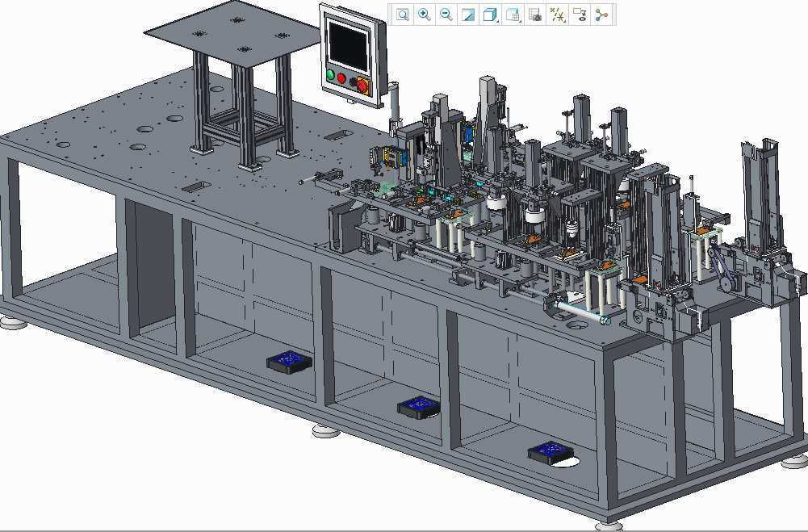Select the leftmost blue fan unit in the base
This screenshot has height=532, width=808.
(289, 361)
